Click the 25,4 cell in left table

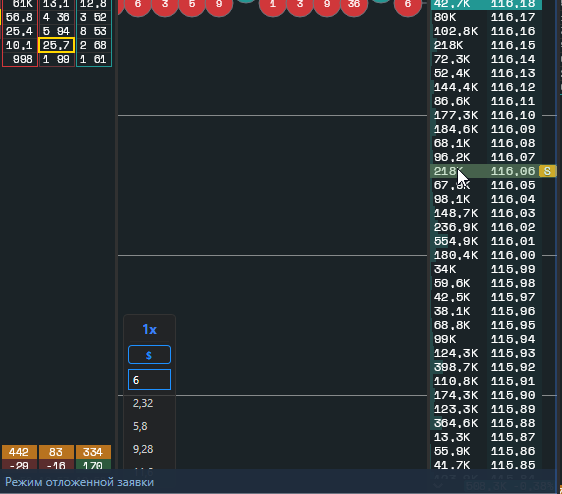(x=20, y=31)
